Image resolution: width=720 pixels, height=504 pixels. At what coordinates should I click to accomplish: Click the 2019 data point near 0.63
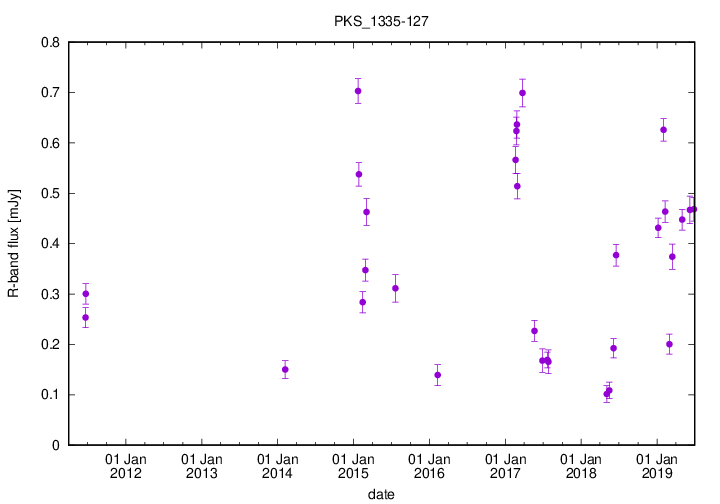click(663, 130)
